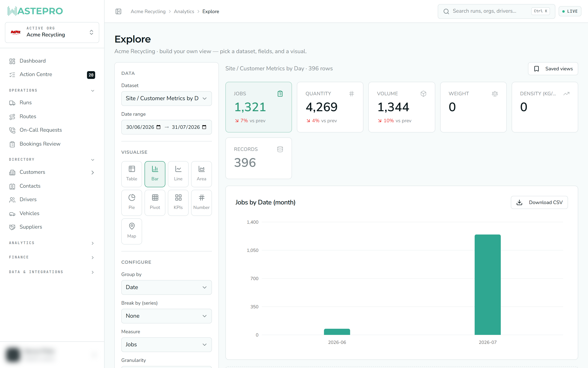Select the Bar visualisation
The height and width of the screenshot is (368, 588).
pos(155,174)
